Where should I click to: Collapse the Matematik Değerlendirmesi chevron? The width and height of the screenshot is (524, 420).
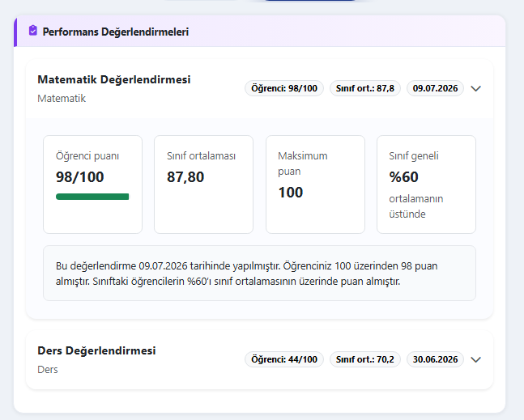click(x=475, y=88)
